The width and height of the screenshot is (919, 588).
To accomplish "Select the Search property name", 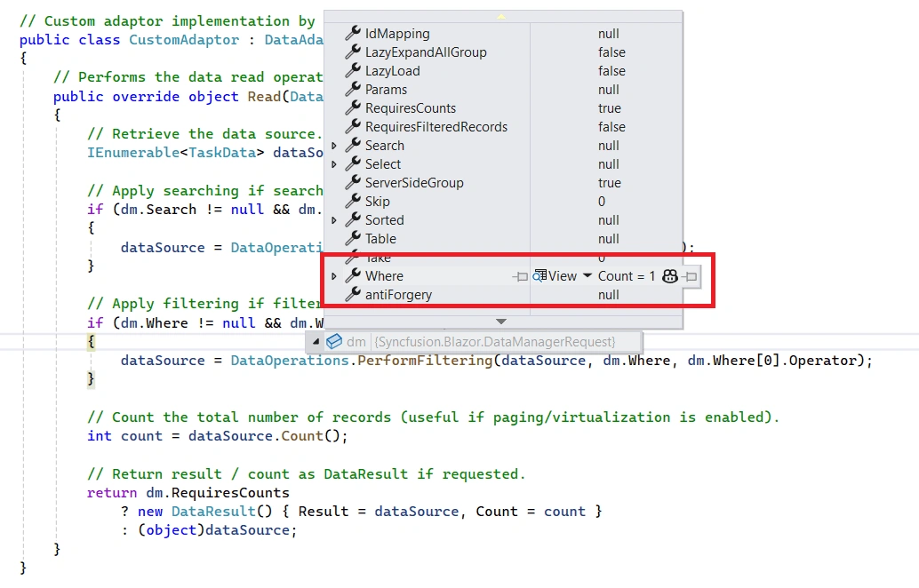I will coord(385,146).
